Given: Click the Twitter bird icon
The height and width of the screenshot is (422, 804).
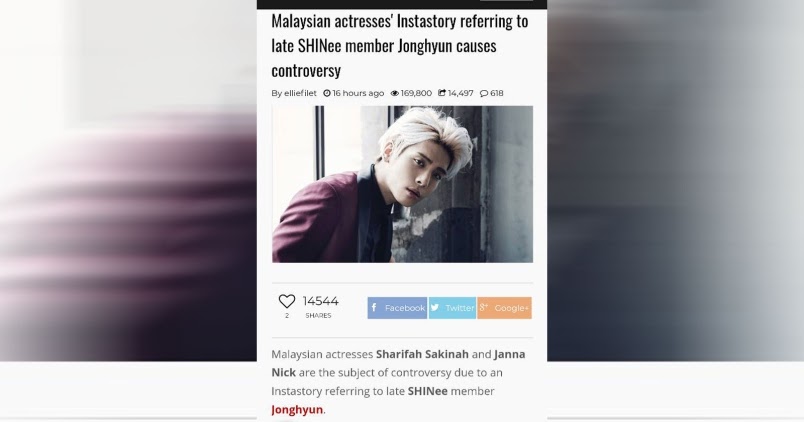Looking at the screenshot, I should [435, 308].
